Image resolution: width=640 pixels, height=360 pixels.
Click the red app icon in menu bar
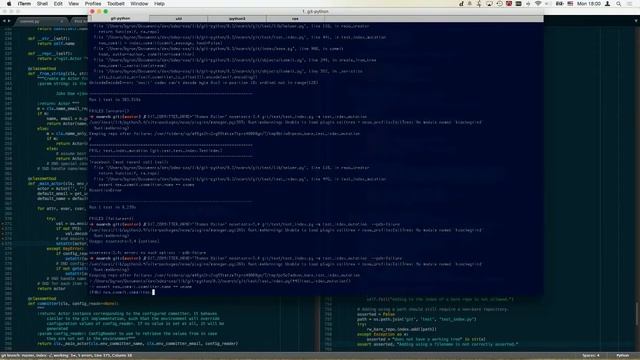click(x=509, y=4)
